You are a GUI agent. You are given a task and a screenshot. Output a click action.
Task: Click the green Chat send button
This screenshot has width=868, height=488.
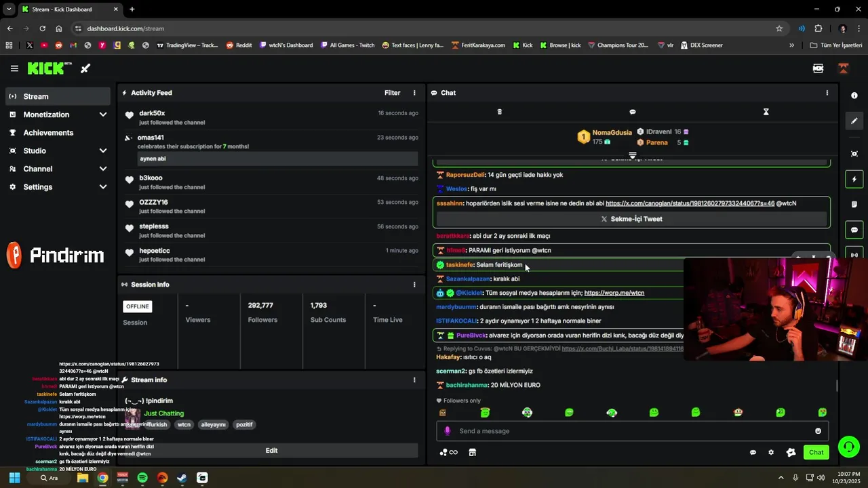816,452
